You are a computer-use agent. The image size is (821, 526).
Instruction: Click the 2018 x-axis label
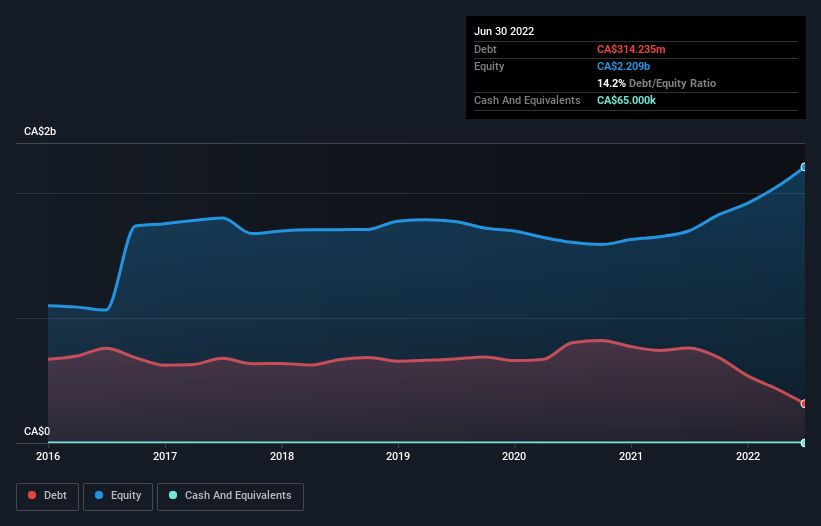pos(282,456)
